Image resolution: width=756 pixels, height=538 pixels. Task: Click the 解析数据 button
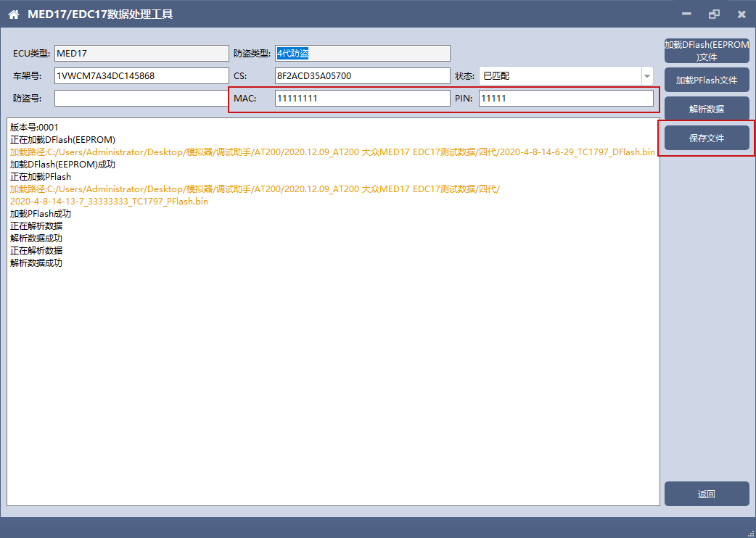[x=707, y=109]
